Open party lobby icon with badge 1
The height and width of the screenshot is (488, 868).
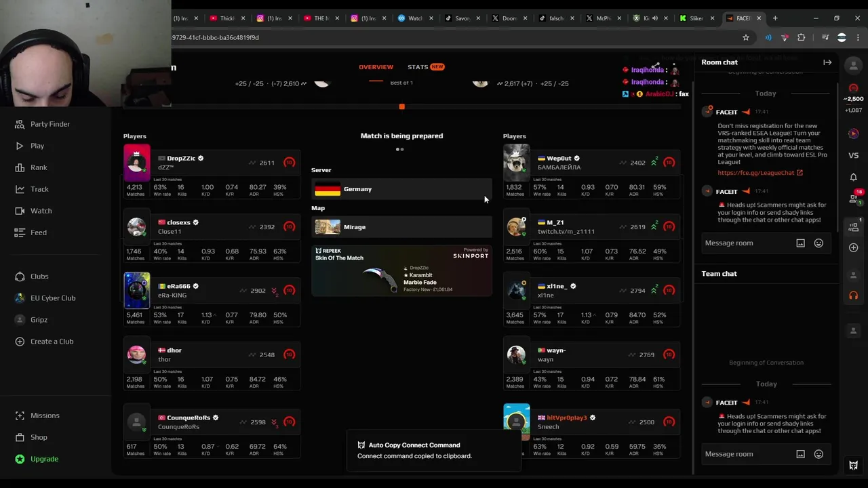tap(854, 226)
